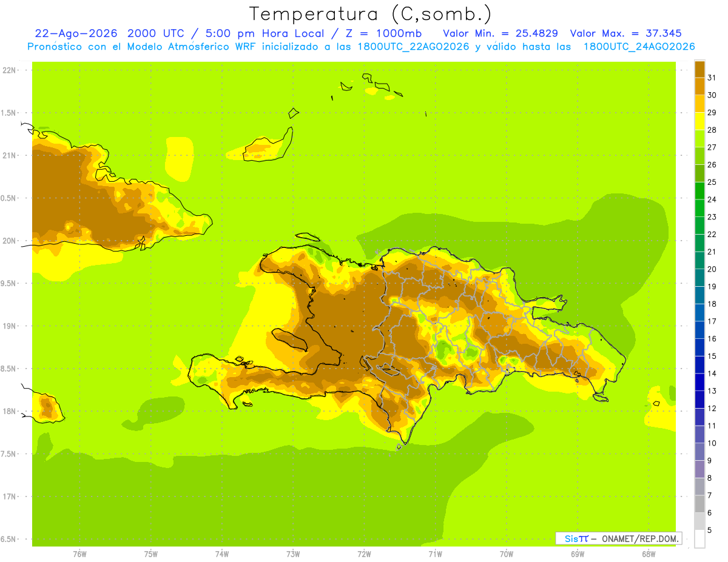Click the "1800UTC_24AGO2026" valid-until text
This screenshot has height=562, width=728.
pyautogui.click(x=639, y=47)
